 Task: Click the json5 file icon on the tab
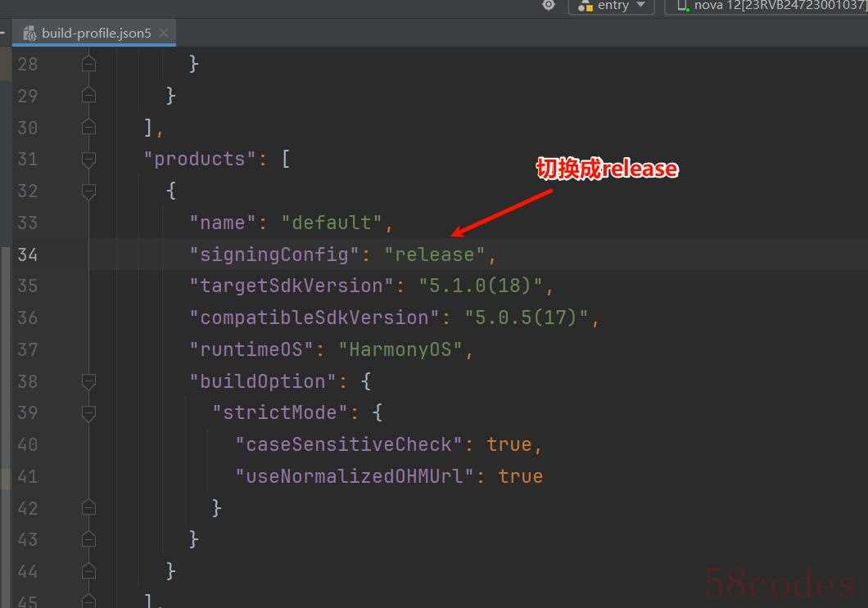[30, 34]
